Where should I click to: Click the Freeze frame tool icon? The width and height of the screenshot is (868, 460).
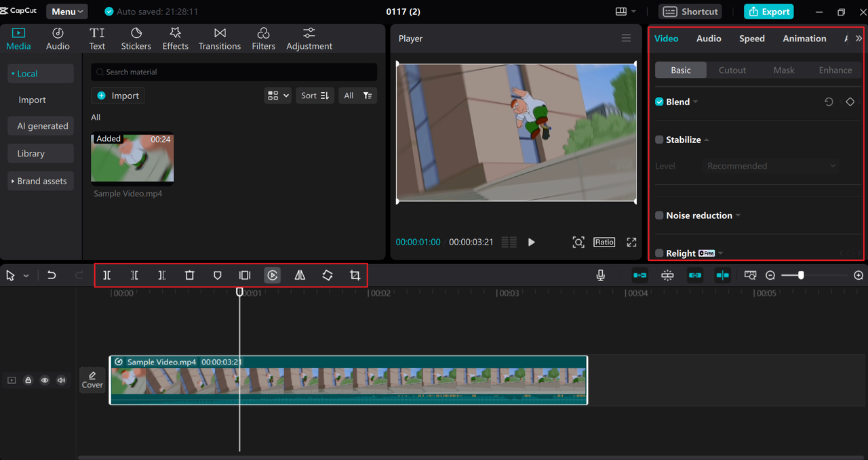[245, 275]
